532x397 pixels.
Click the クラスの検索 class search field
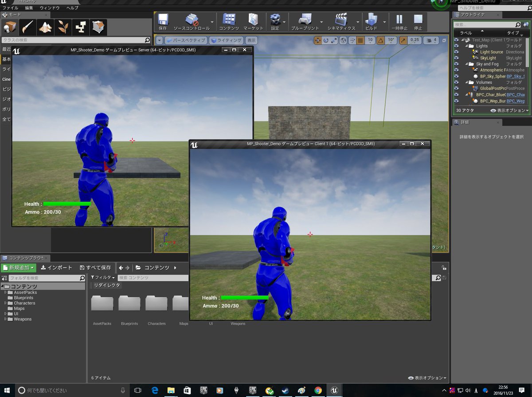(x=76, y=40)
